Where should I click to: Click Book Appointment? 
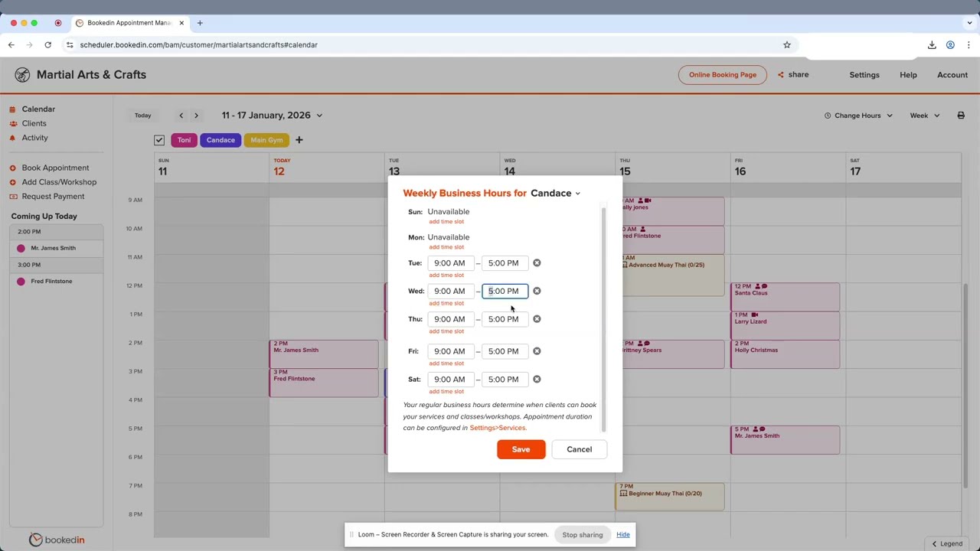tap(55, 168)
